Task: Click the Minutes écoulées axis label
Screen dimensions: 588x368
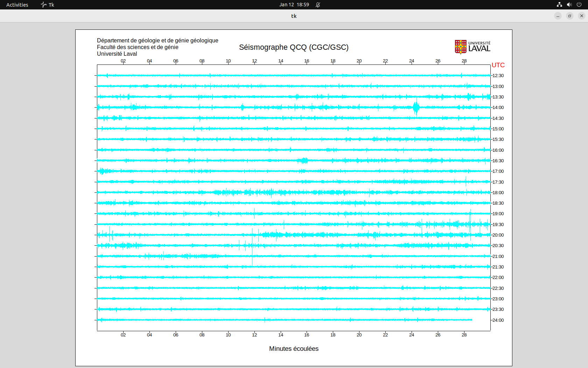Action: 294,349
